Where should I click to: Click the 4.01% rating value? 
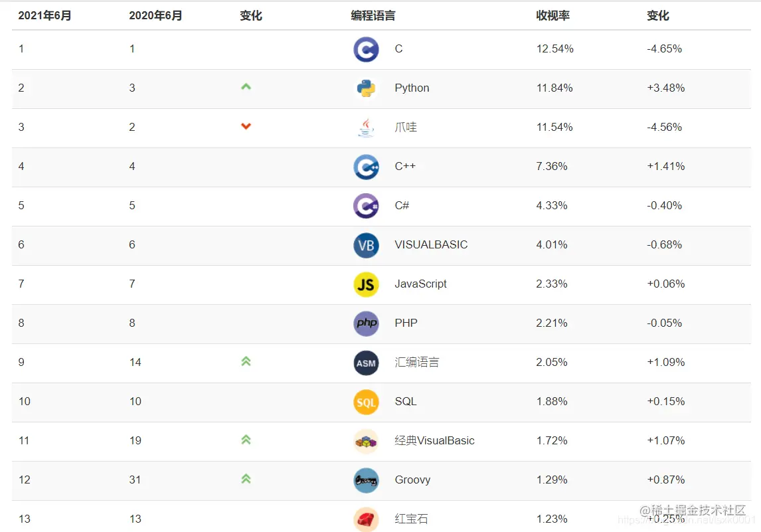point(551,244)
